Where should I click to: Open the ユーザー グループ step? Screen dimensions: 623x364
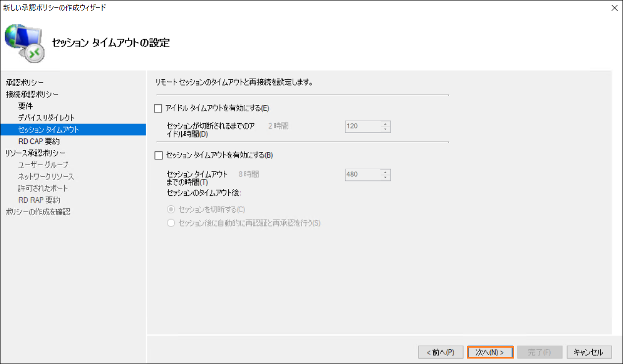coord(43,165)
